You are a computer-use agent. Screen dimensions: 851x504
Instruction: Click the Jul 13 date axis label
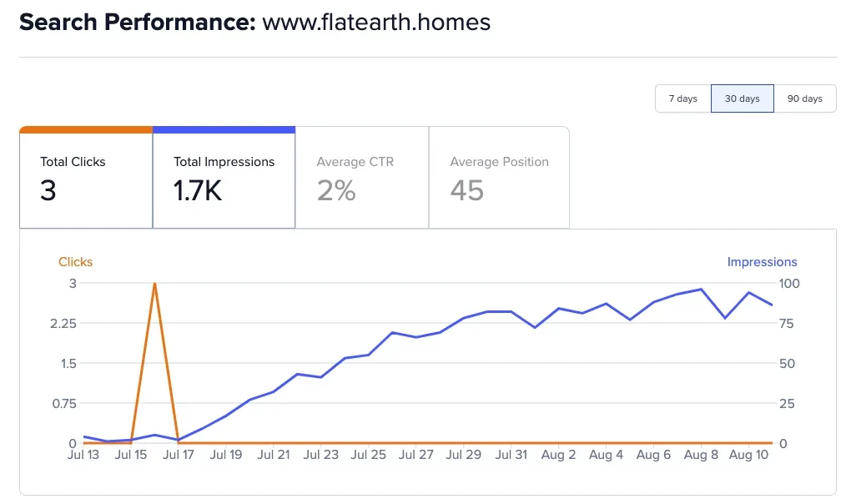click(x=83, y=456)
